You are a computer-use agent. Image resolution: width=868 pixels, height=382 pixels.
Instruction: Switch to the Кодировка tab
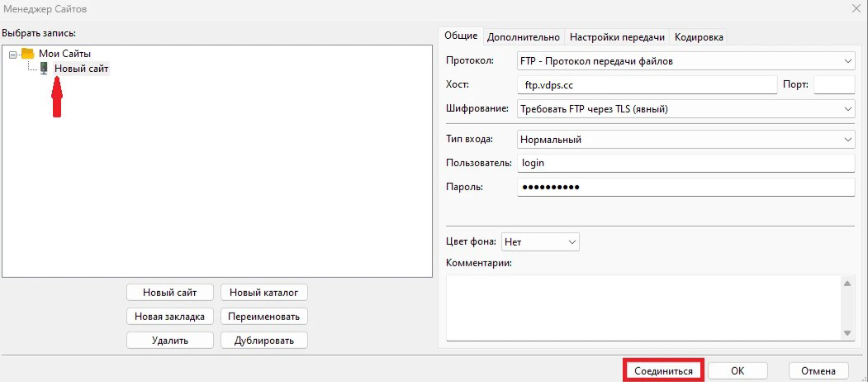coord(699,37)
